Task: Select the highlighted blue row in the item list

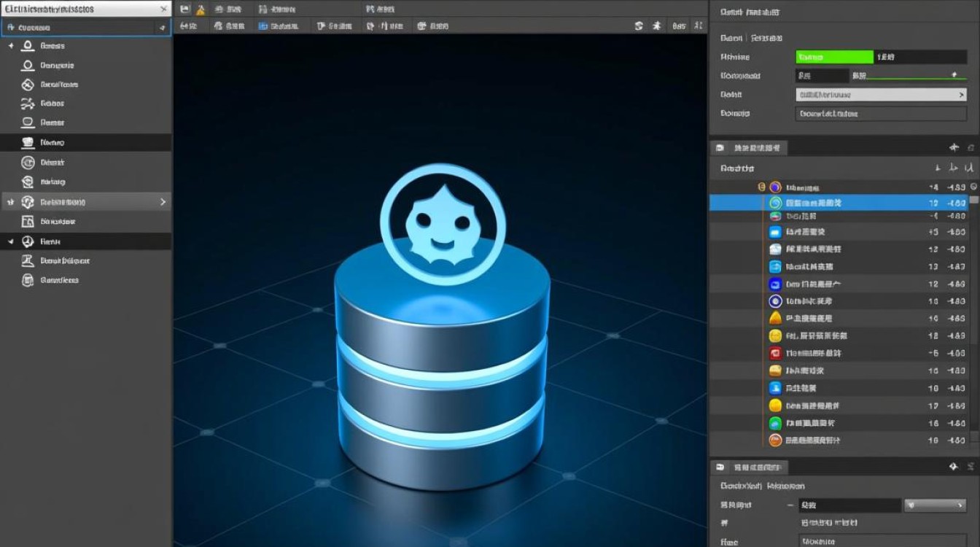Action: [839, 202]
